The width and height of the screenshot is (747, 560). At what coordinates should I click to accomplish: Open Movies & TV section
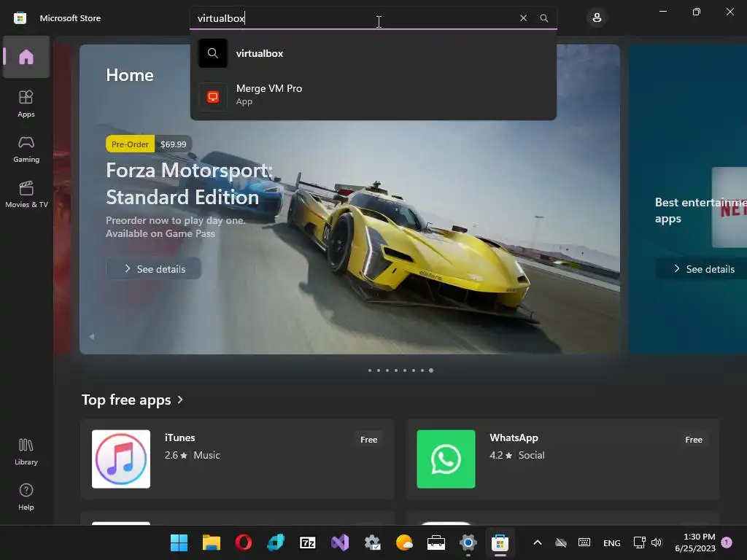pos(26,194)
